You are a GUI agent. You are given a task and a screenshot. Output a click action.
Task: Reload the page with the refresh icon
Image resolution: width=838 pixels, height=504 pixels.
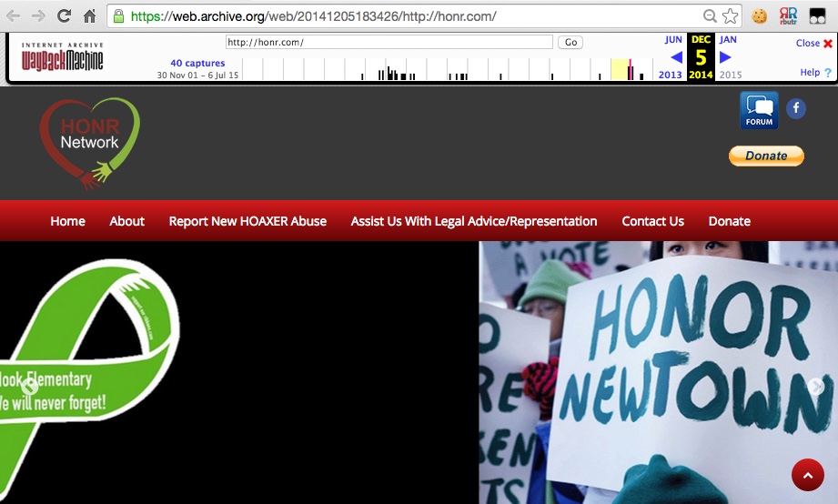64,16
